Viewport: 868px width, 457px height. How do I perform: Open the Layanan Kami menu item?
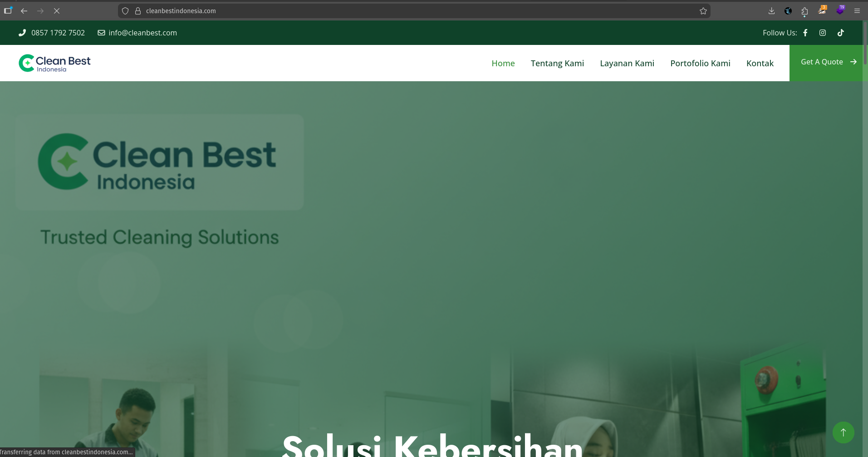(627, 63)
